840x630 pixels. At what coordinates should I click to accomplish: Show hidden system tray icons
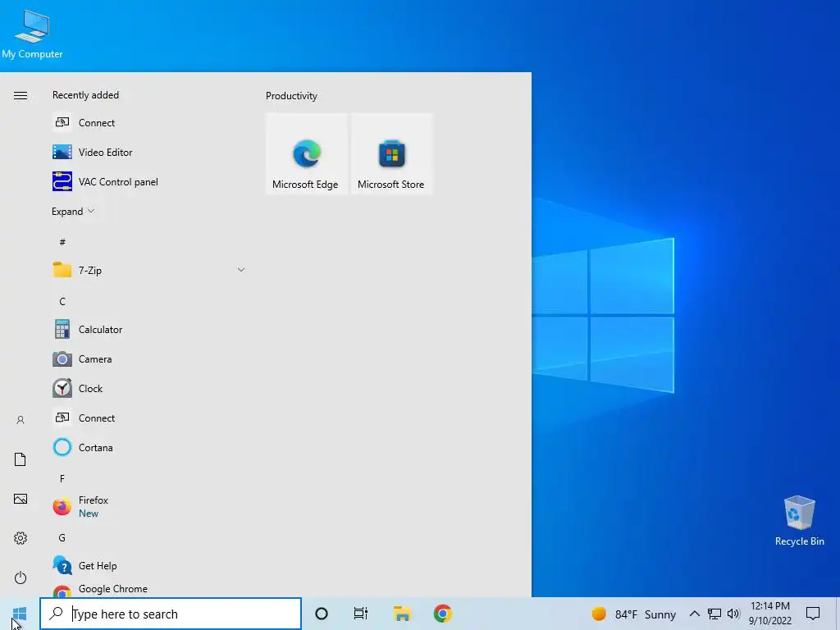click(694, 614)
